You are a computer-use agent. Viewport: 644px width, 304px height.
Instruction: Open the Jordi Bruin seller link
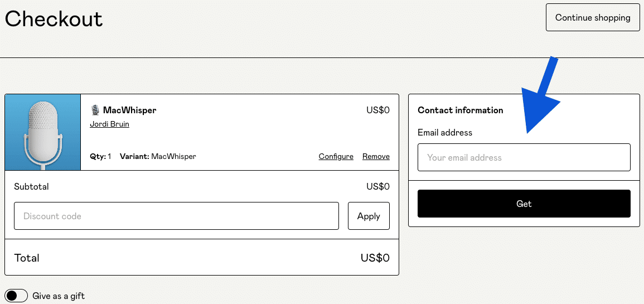109,124
